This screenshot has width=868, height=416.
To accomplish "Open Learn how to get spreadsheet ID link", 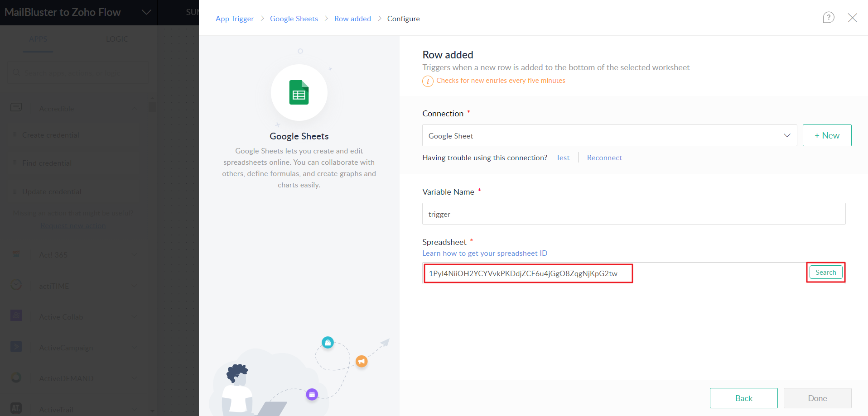I will click(485, 253).
